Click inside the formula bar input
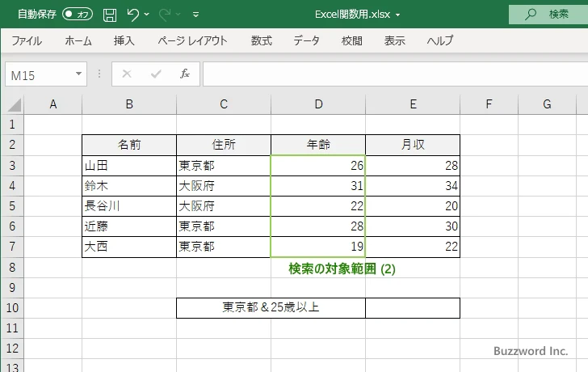588x372 pixels. (395, 74)
